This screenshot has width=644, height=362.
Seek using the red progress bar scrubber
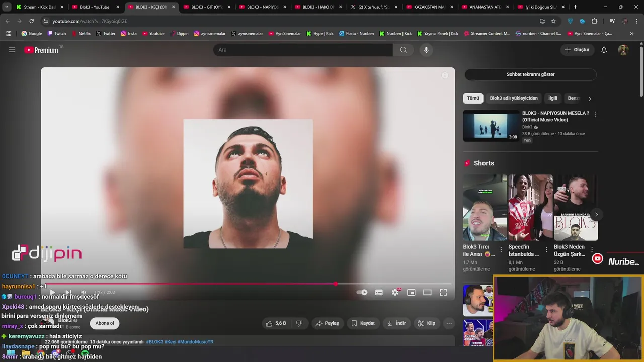(336, 284)
